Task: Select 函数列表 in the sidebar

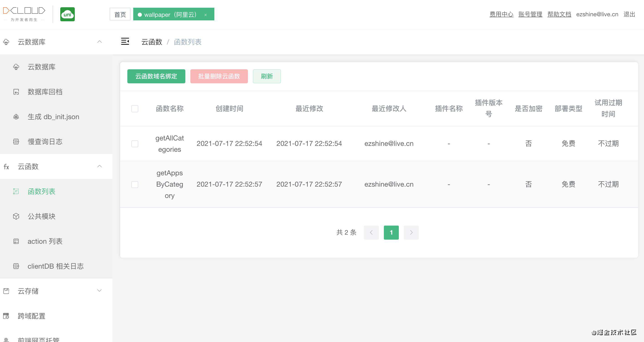Action: click(56, 192)
